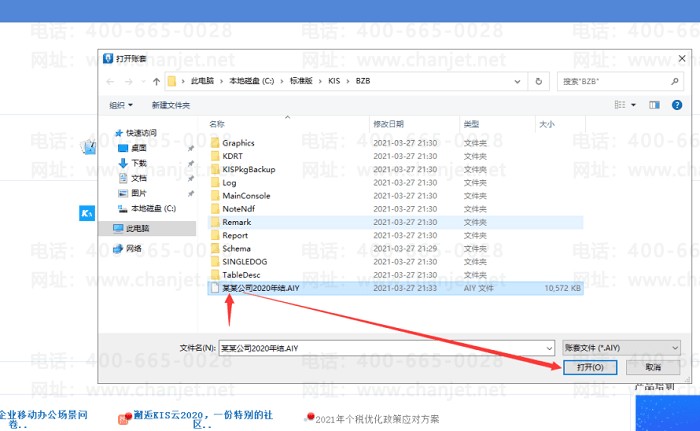The image size is (700, 431).
Task: Sort by the 修改日期 column header
Action: (387, 124)
